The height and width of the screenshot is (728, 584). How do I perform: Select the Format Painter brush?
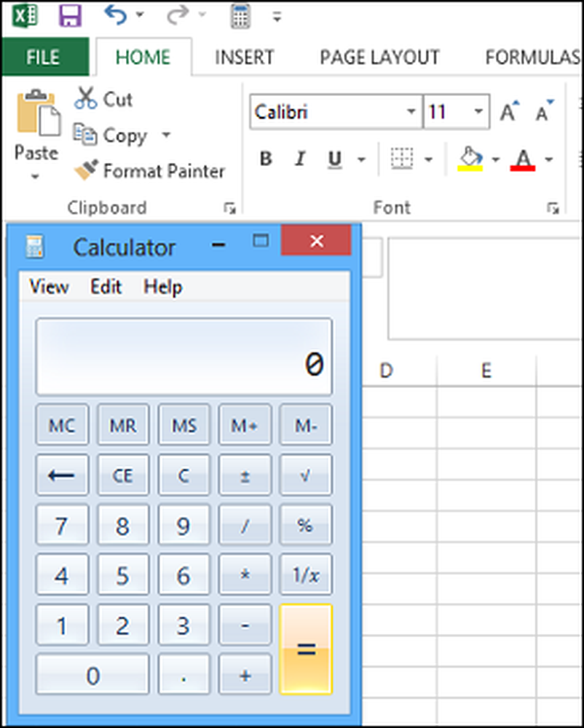85,171
